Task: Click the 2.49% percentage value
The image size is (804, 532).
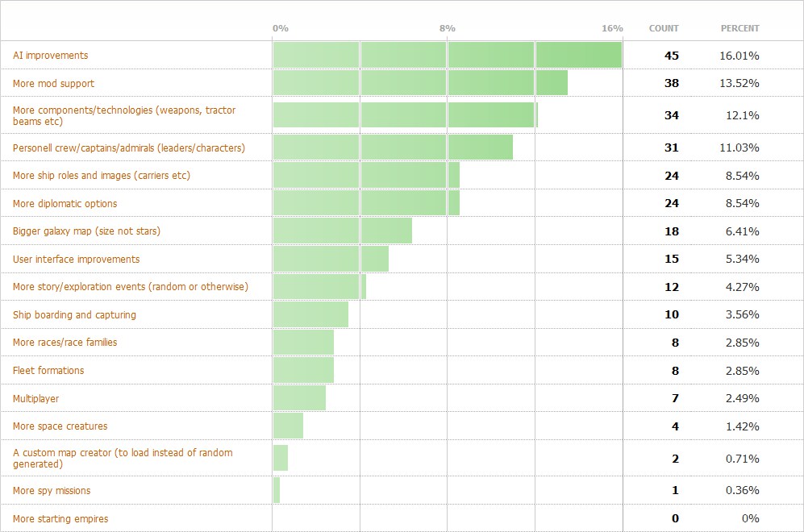Action: tap(743, 399)
